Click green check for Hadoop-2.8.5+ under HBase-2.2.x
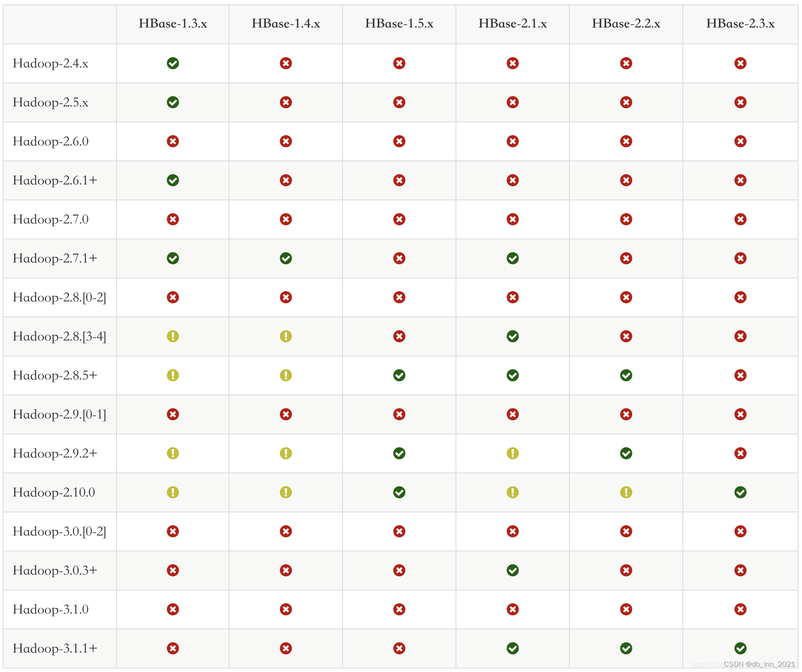Image resolution: width=802 pixels, height=672 pixels. pyautogui.click(x=626, y=375)
